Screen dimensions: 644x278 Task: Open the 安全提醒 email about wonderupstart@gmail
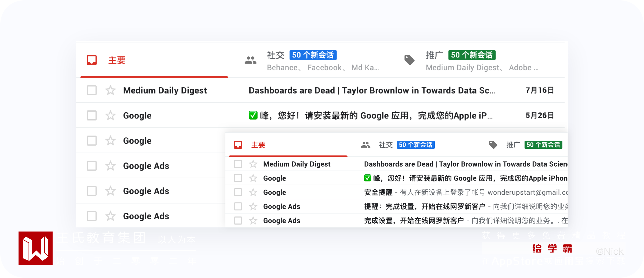point(466,192)
